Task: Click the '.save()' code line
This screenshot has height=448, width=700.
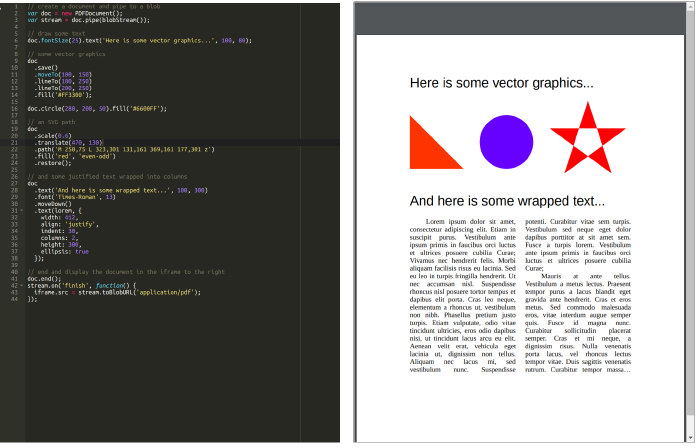Action: tap(46, 68)
